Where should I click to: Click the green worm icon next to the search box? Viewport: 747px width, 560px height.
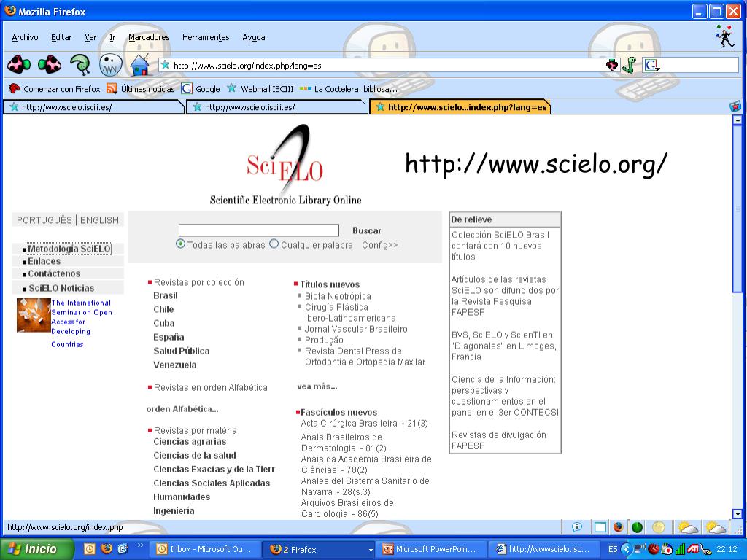tap(629, 65)
